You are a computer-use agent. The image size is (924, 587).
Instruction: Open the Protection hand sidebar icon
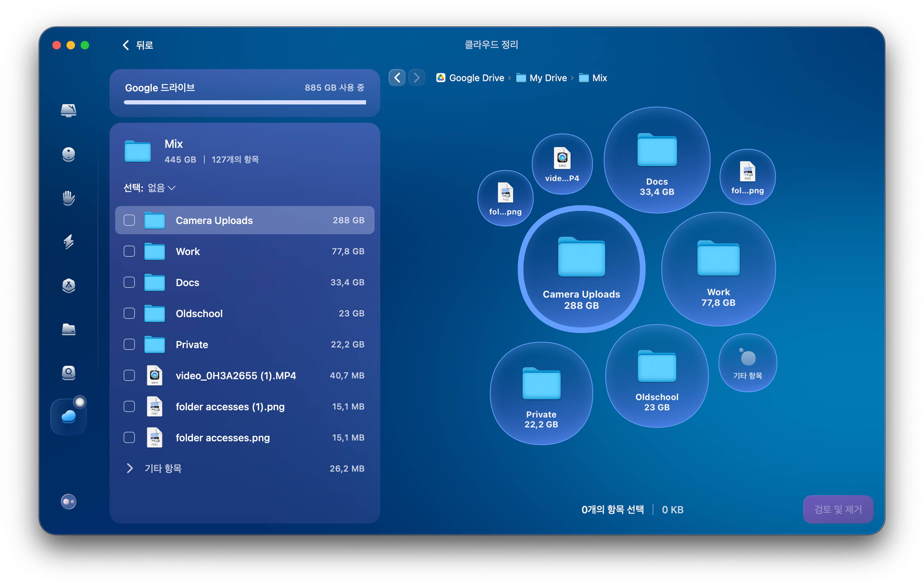coord(68,198)
